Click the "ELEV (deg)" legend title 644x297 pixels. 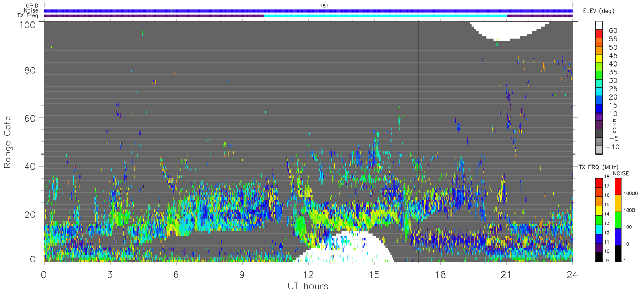599,10
